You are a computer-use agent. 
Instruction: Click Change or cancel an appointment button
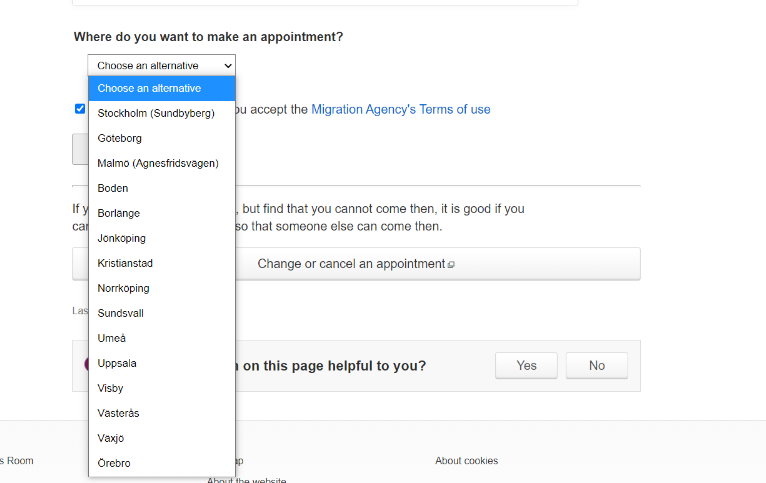[356, 264]
